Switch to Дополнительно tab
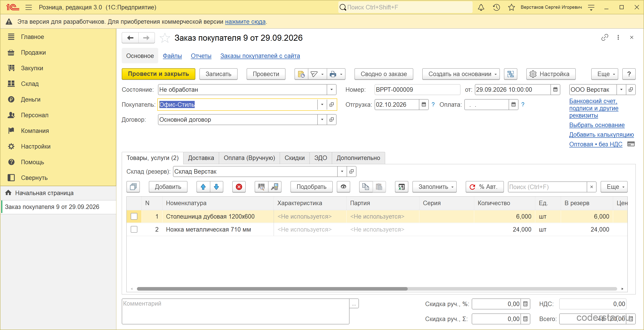The width and height of the screenshot is (644, 330). click(x=358, y=158)
